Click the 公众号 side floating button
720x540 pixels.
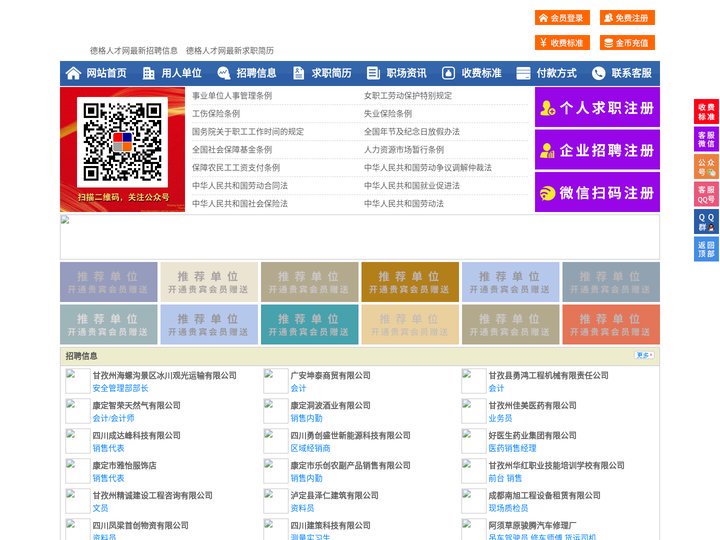706,167
